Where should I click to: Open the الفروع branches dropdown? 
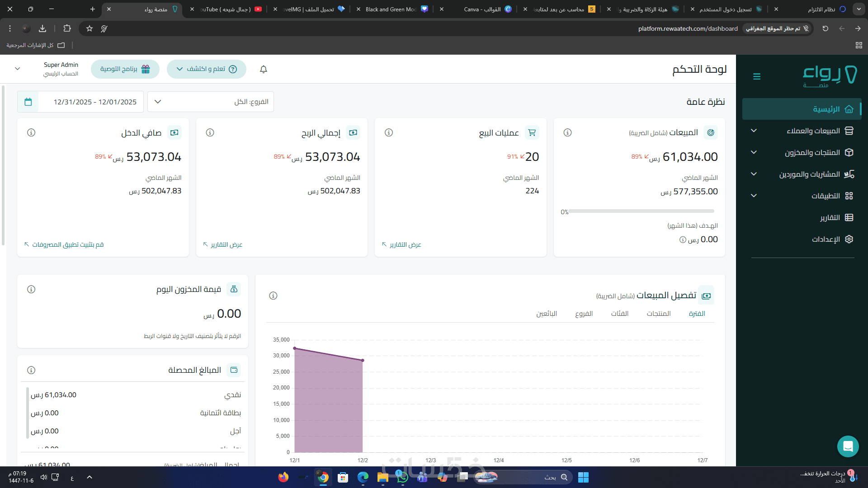click(x=211, y=102)
